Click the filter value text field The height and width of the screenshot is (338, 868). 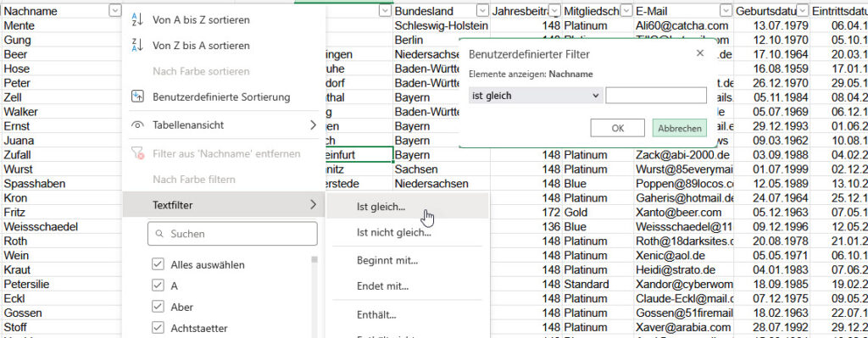click(x=656, y=95)
